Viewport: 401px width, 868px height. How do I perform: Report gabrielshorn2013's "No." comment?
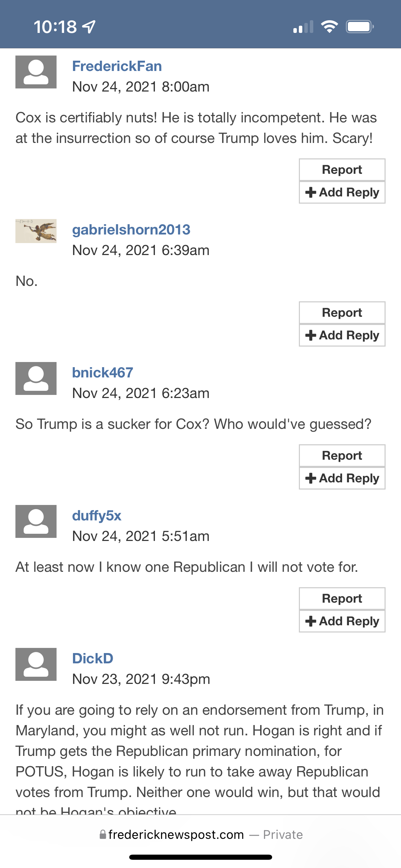(x=342, y=313)
